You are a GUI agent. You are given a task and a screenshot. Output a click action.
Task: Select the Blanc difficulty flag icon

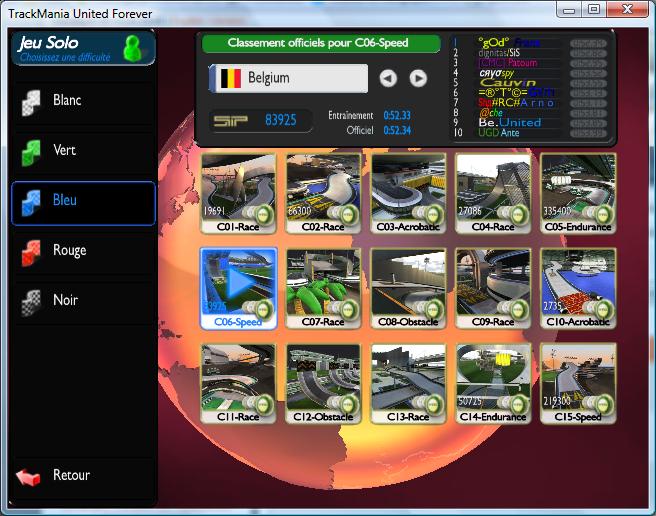tap(32, 102)
